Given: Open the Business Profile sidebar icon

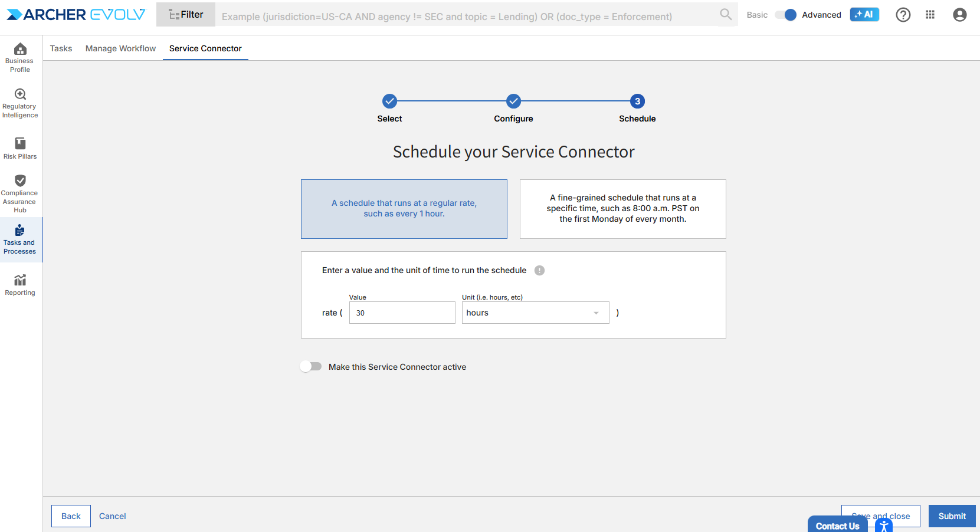Looking at the screenshot, I should tap(20, 57).
